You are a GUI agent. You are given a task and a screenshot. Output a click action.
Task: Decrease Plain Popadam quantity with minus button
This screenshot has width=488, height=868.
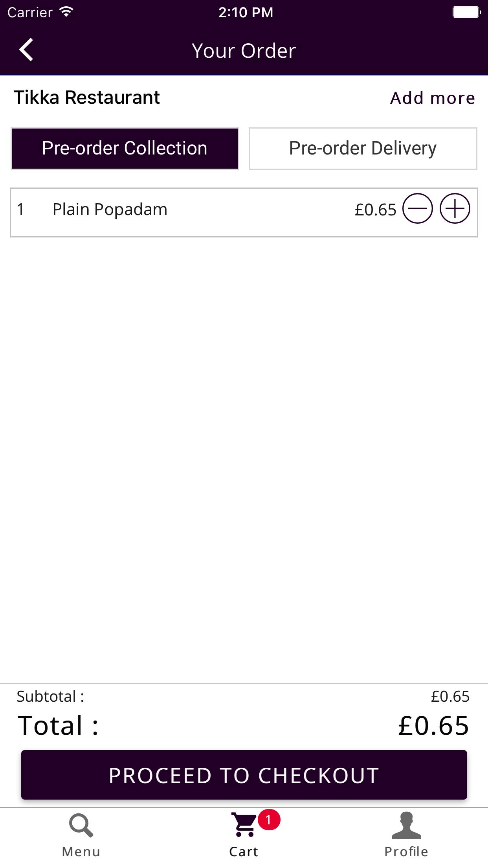(x=417, y=209)
